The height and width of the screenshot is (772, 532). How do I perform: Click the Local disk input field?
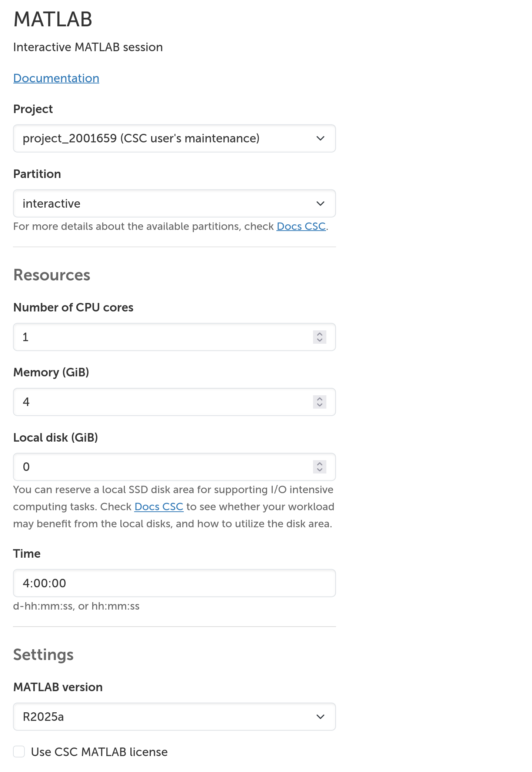click(163, 467)
